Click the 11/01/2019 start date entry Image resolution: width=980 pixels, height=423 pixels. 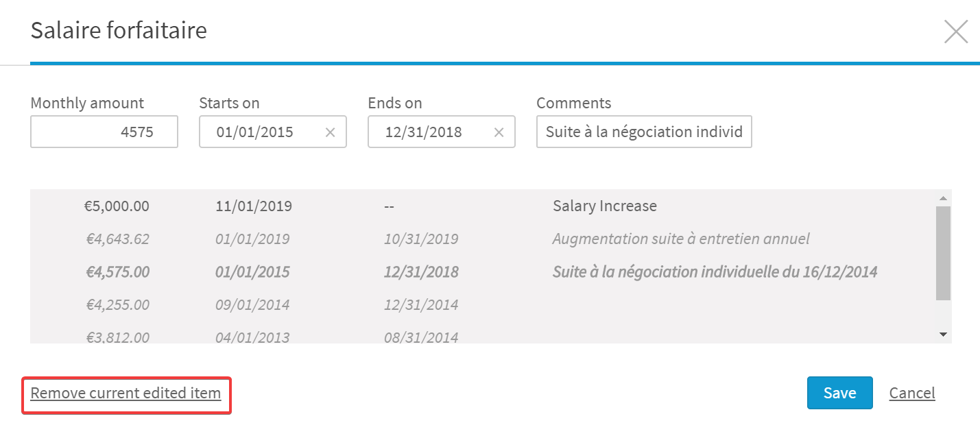tap(254, 206)
